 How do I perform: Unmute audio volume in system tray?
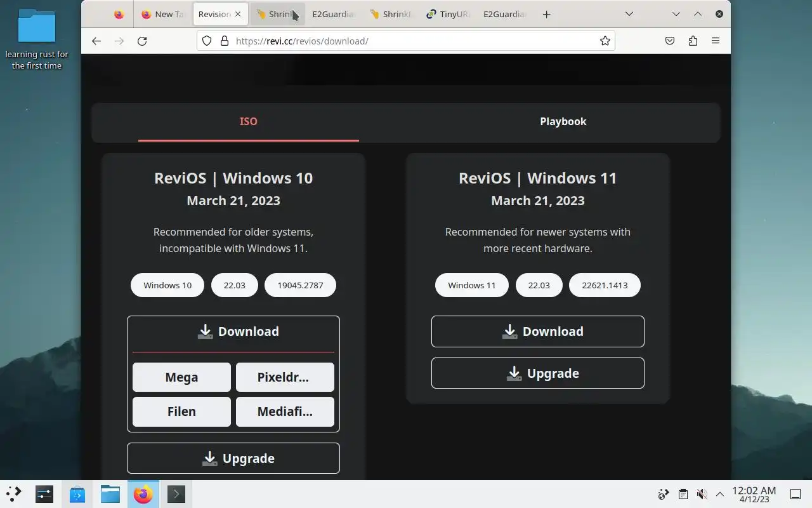(x=702, y=494)
